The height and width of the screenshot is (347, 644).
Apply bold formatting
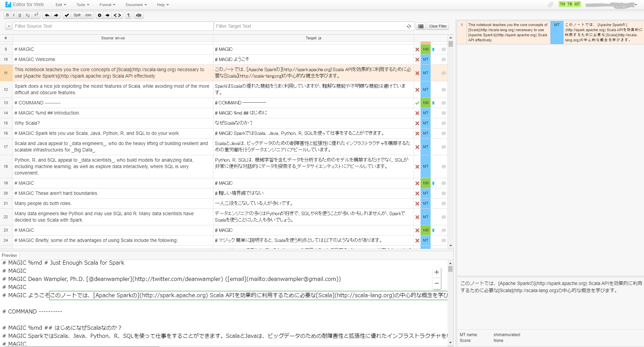point(7,15)
